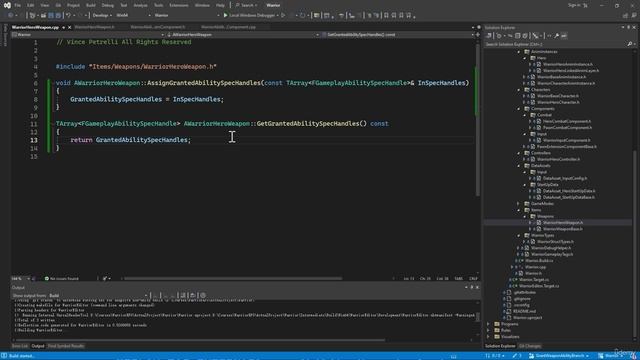This screenshot has height=360, width=640.
Task: Switch to the Error List tab
Action: click(x=20, y=346)
